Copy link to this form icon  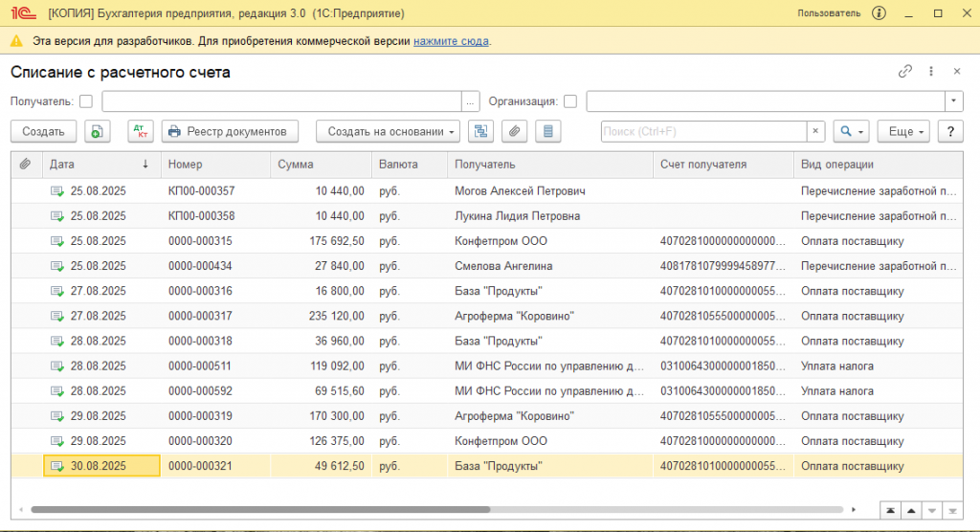904,72
